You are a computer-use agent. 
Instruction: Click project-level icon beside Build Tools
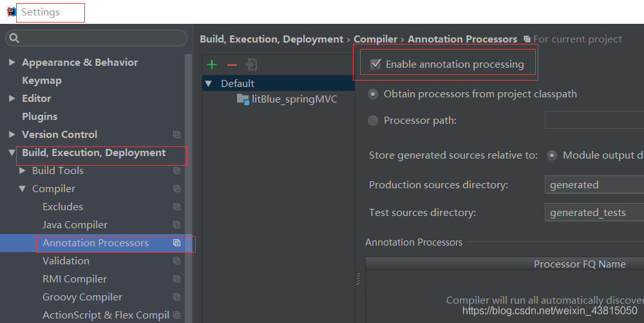[x=176, y=171]
